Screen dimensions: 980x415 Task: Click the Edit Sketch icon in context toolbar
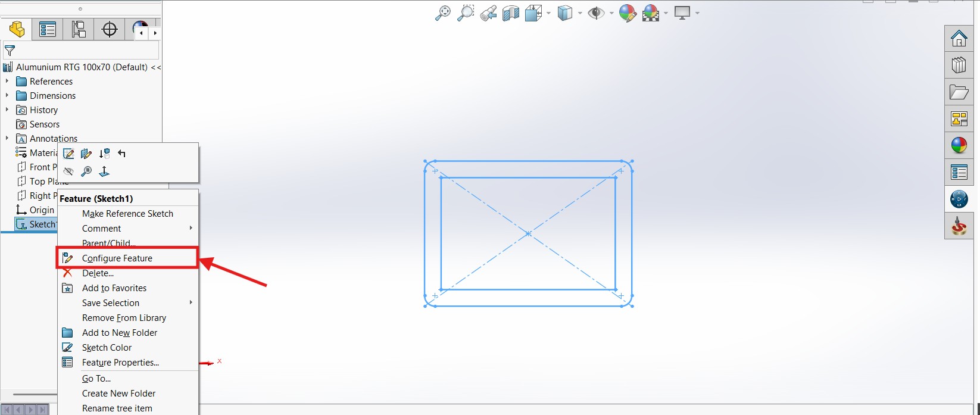69,154
